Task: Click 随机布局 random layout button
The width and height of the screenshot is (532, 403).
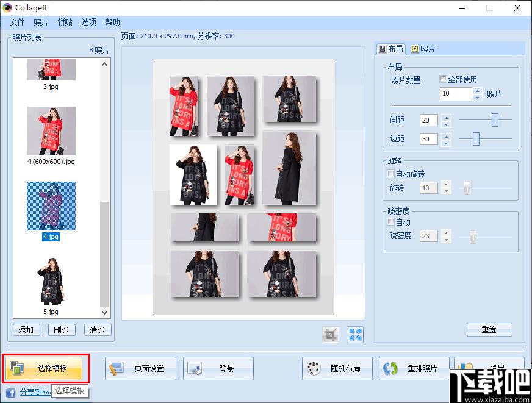Action: point(337,368)
